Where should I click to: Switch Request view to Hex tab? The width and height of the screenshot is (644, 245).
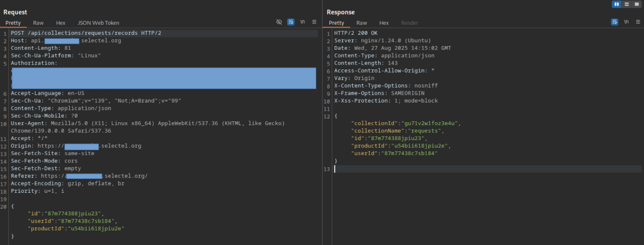[61, 23]
